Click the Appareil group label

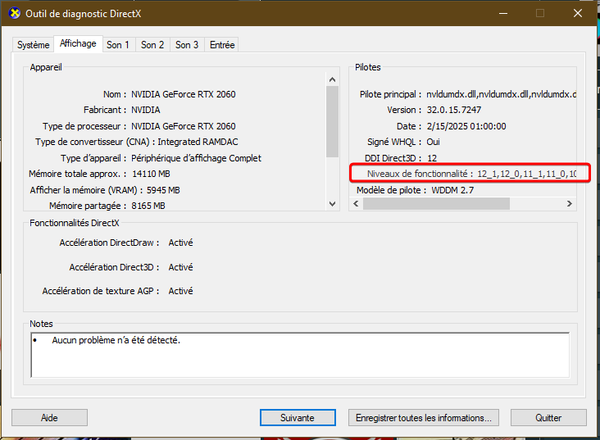pyautogui.click(x=46, y=67)
